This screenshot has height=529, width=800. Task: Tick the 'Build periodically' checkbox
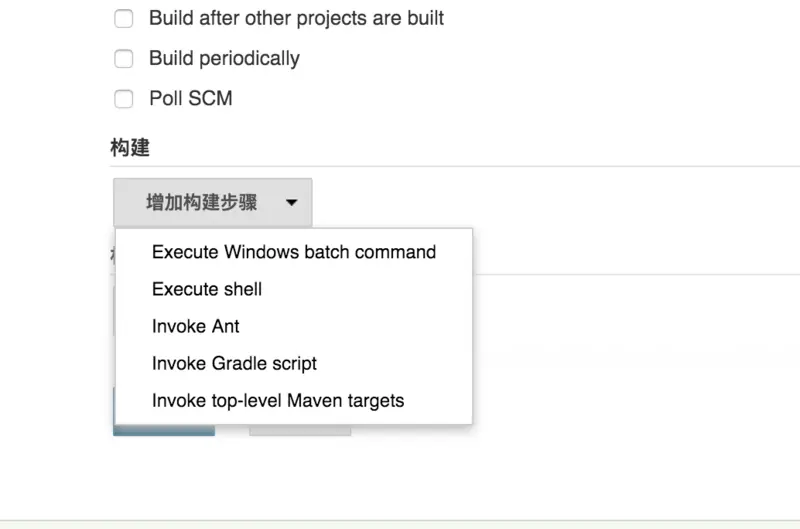tap(124, 59)
